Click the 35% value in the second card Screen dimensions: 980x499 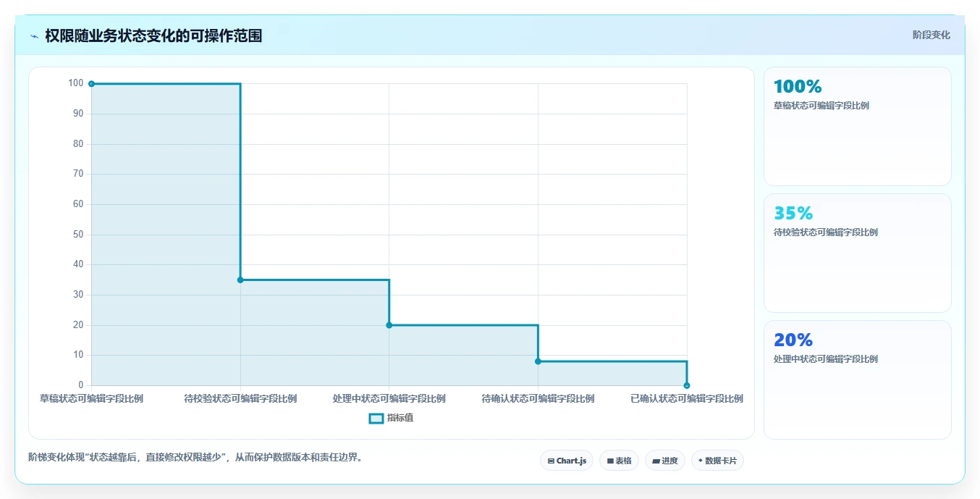point(793,214)
